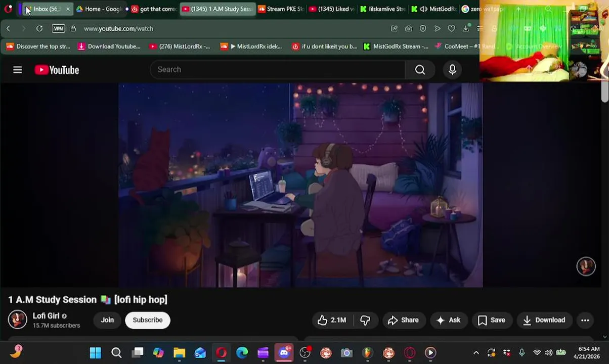Open Lofi Girl channel avatar beside the title
The height and width of the screenshot is (364, 609).
[x=17, y=320]
